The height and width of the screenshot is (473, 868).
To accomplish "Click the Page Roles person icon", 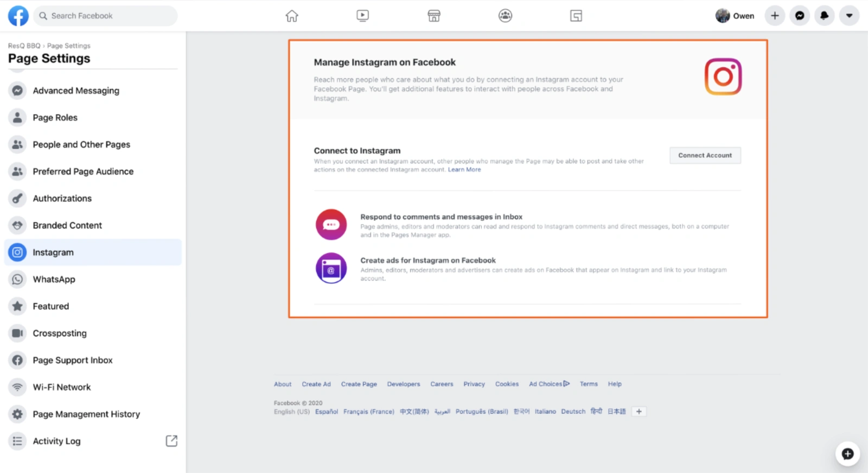I will click(x=17, y=118).
